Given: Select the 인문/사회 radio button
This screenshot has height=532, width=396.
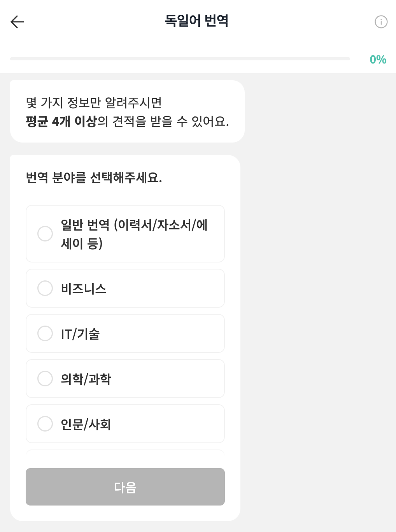Looking at the screenshot, I should point(45,424).
